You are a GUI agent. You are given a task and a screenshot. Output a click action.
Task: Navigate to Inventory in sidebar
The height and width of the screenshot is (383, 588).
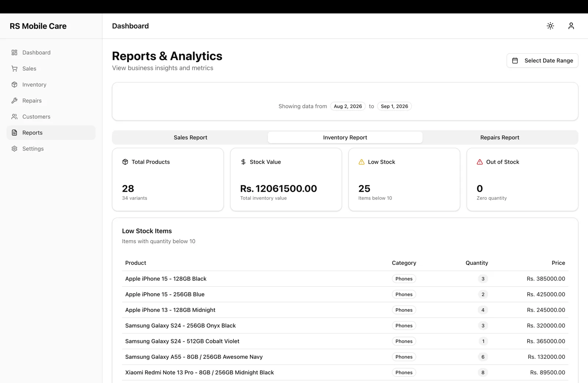click(x=51, y=85)
